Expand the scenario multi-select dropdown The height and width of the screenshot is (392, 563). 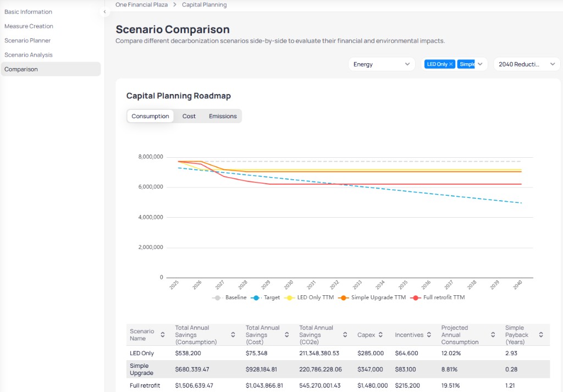(x=481, y=64)
